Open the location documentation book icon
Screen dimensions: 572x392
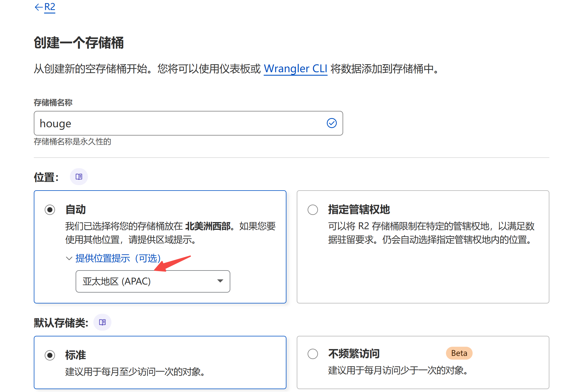click(x=79, y=177)
